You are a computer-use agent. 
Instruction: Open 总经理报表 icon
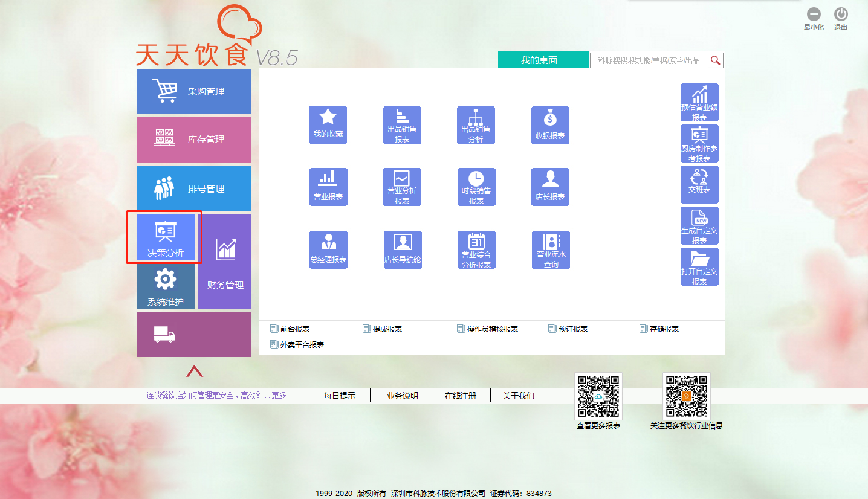coord(328,249)
